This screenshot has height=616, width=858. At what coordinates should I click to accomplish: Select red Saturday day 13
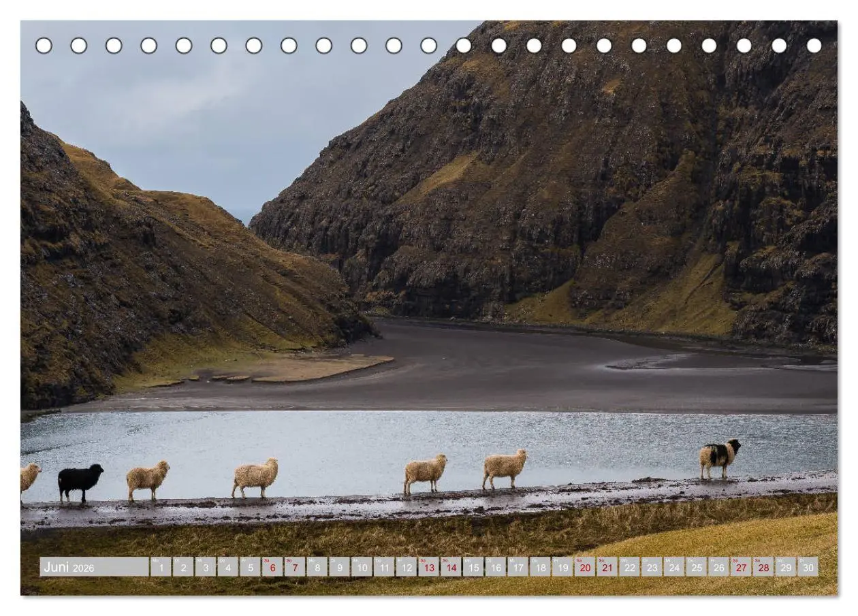coord(428,567)
